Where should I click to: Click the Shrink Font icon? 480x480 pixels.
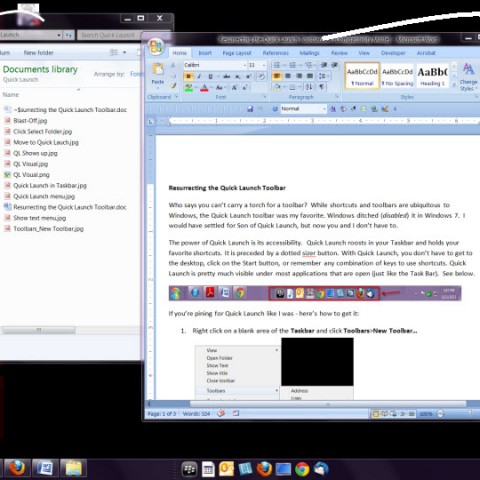[245, 88]
